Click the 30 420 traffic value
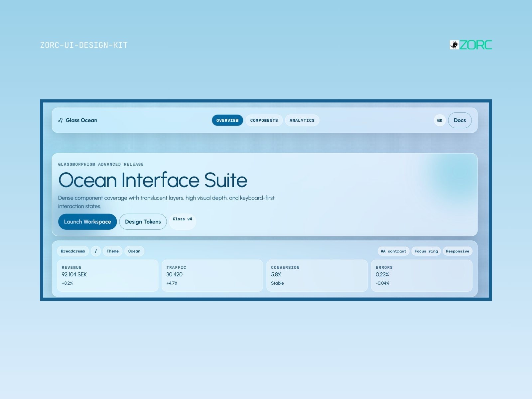Screen dimensions: 532x399 tap(175, 274)
